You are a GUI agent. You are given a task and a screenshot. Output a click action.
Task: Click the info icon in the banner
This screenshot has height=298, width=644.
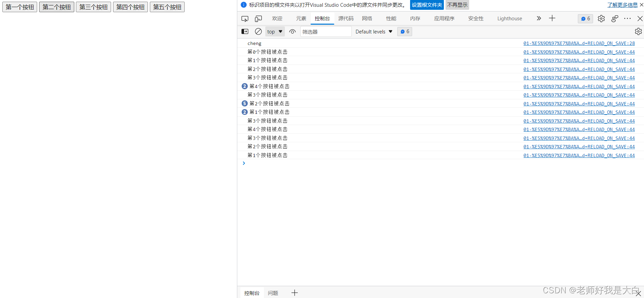click(x=244, y=5)
